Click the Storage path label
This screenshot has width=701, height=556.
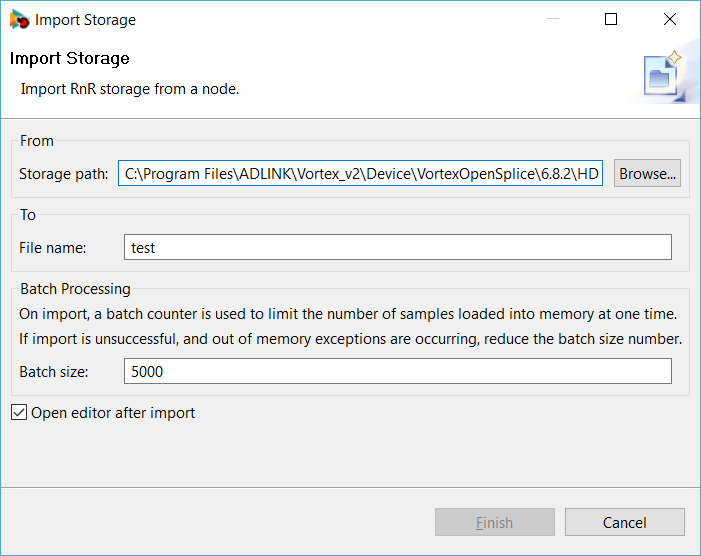(63, 174)
